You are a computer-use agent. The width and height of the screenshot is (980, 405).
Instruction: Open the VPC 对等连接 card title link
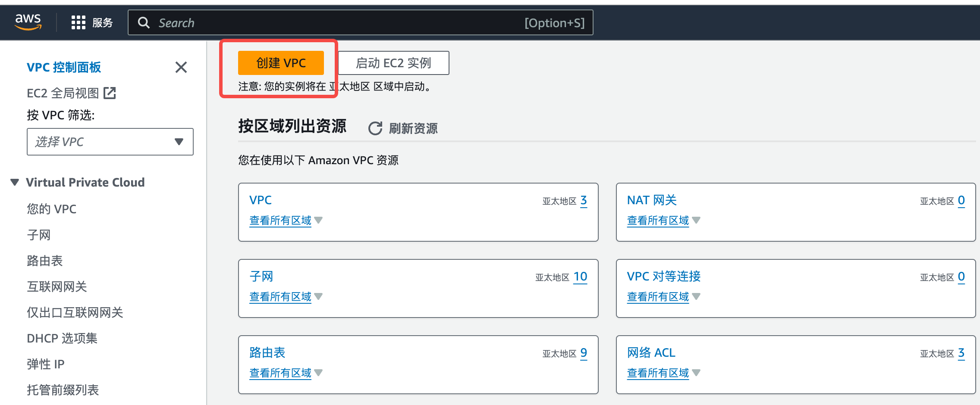tap(664, 276)
